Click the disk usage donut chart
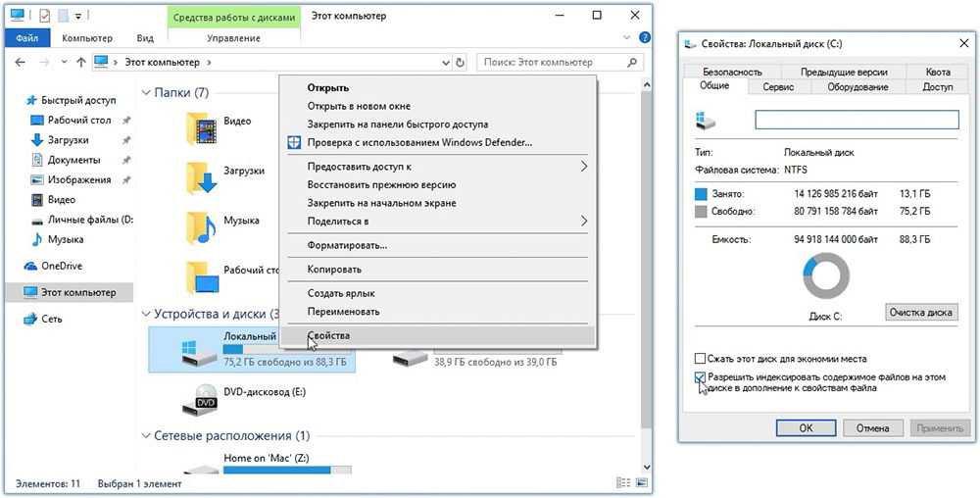Viewport: 980px width, 498px height. point(825,276)
